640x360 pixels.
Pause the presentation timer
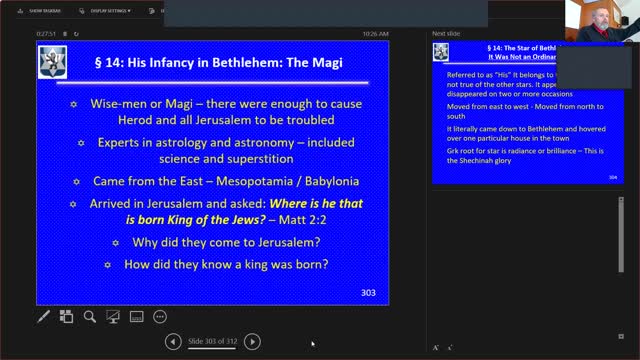coord(65,34)
